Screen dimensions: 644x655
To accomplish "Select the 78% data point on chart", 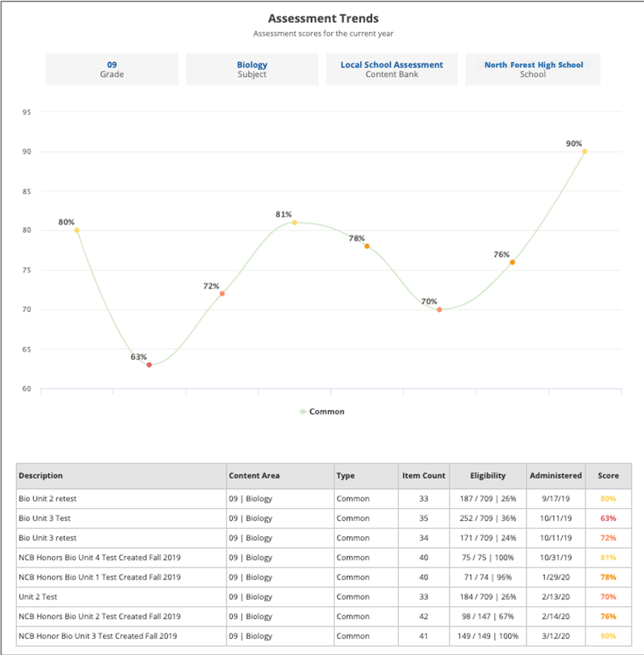I will click(x=367, y=246).
